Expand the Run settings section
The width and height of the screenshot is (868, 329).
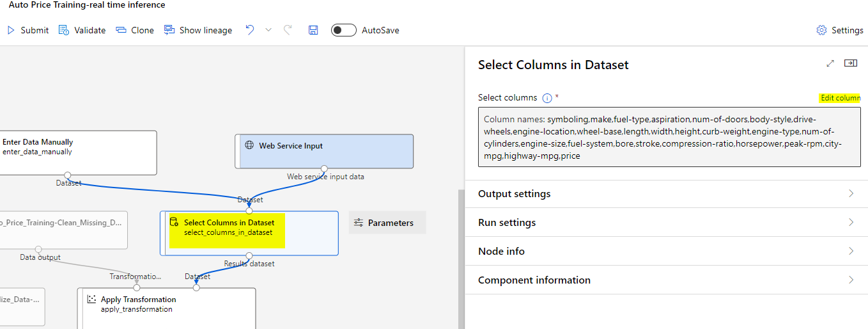(666, 223)
